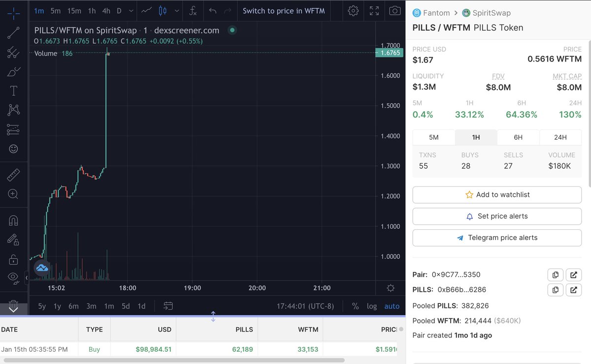The image size is (591, 364).
Task: Set price alerts
Action: point(497,216)
